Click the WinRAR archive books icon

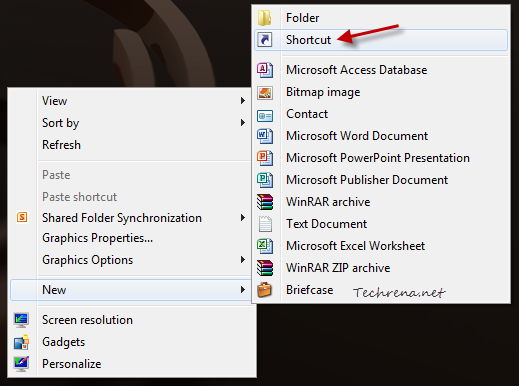click(265, 202)
